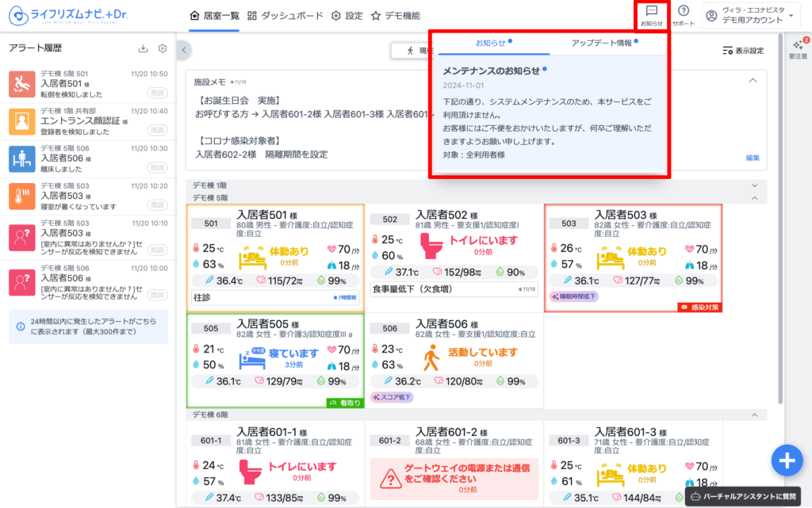Screen dimensions: 812x508
Task: Open the デモ用アカウント account dropdown
Action: pyautogui.click(x=750, y=16)
